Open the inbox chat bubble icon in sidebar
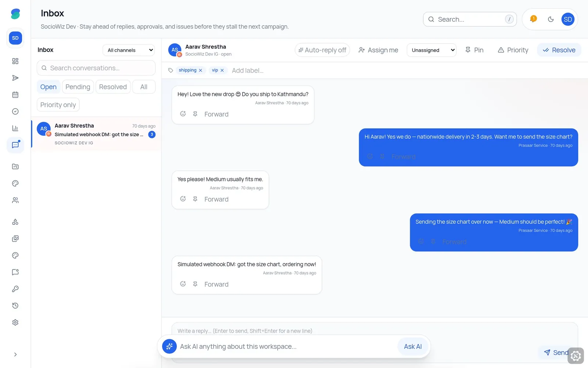Image resolution: width=588 pixels, height=368 pixels. tap(15, 145)
